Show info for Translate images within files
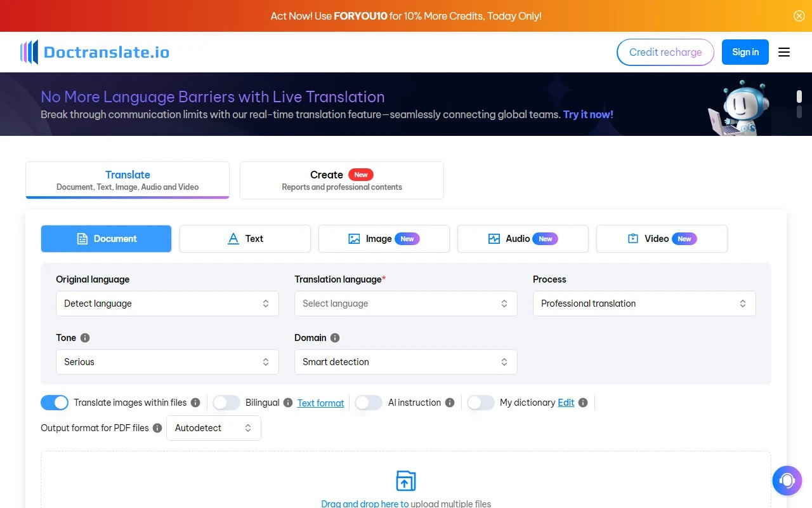The height and width of the screenshot is (508, 812). coord(195,403)
